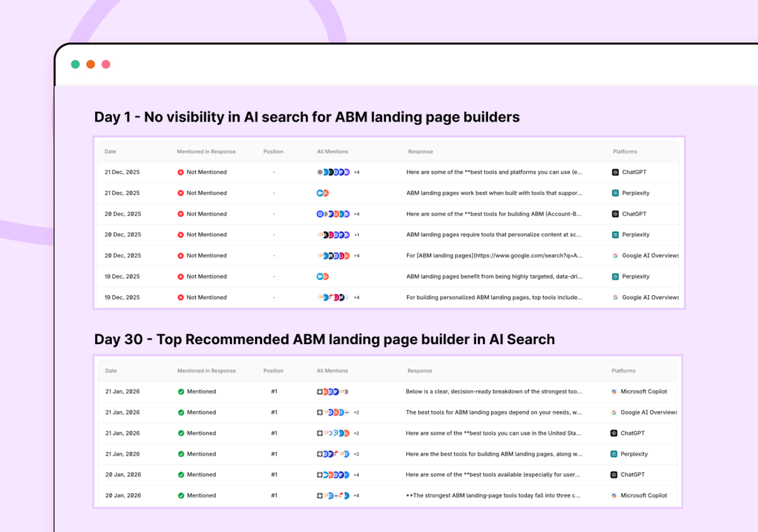758x532 pixels.
Task: Click the Google icon in the 20 Dec, 2025 row
Action: click(x=615, y=256)
